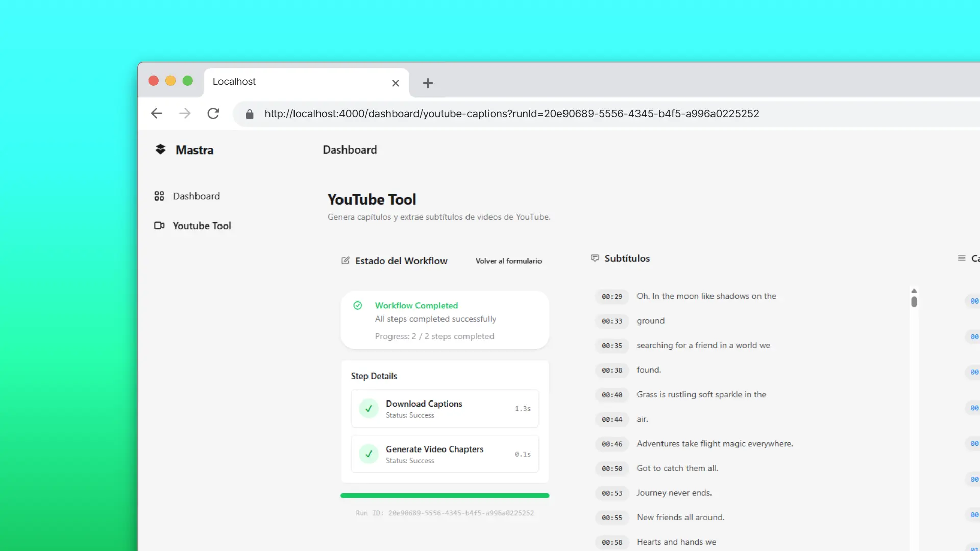Image resolution: width=980 pixels, height=551 pixels.
Task: Open a new browser tab with plus button
Action: point(428,83)
